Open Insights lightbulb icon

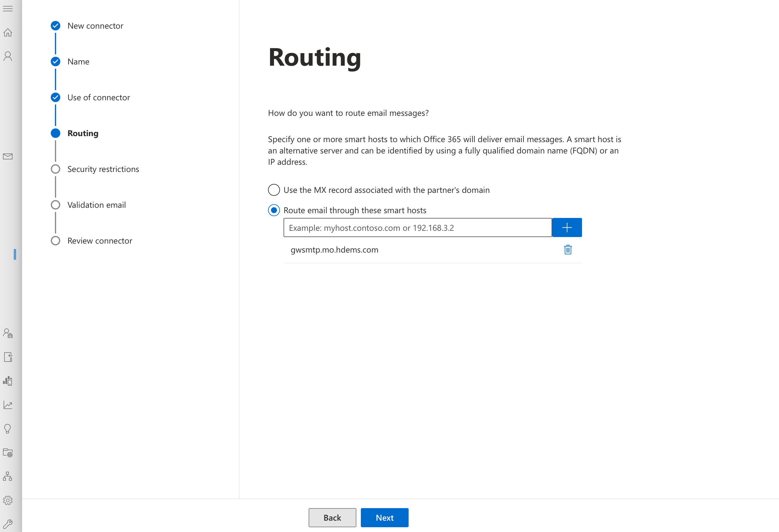click(8, 429)
